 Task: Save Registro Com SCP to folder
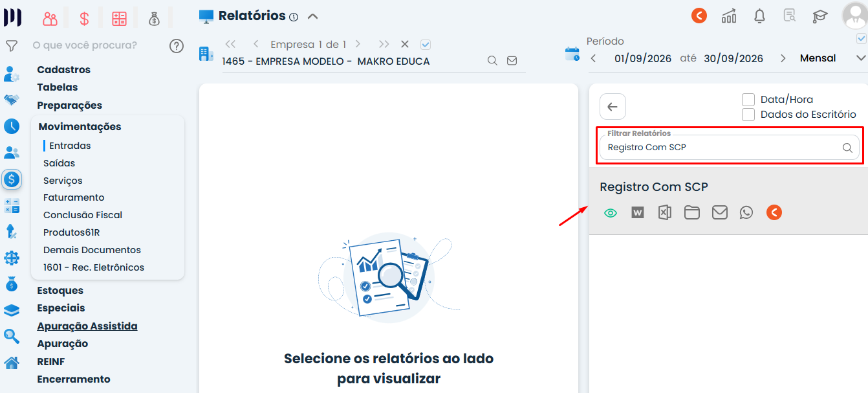692,212
